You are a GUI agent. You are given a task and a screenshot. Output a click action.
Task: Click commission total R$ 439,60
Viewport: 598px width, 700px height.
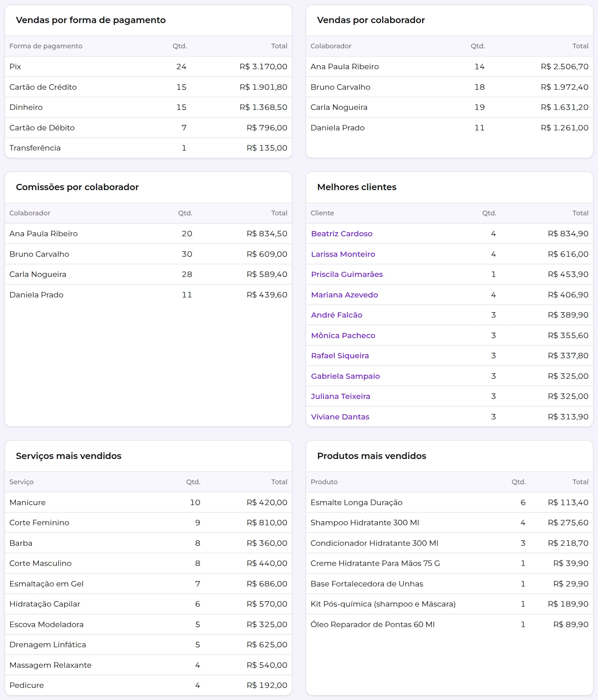coord(267,295)
